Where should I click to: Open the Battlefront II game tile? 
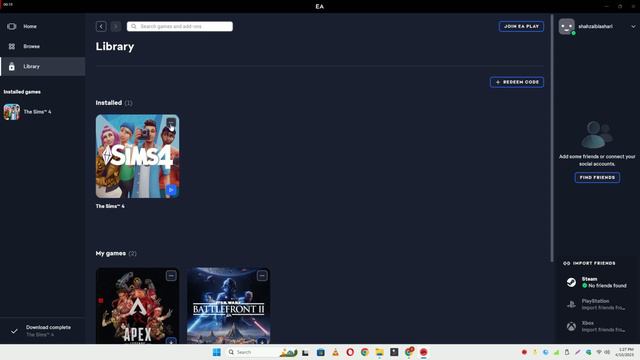point(229,306)
